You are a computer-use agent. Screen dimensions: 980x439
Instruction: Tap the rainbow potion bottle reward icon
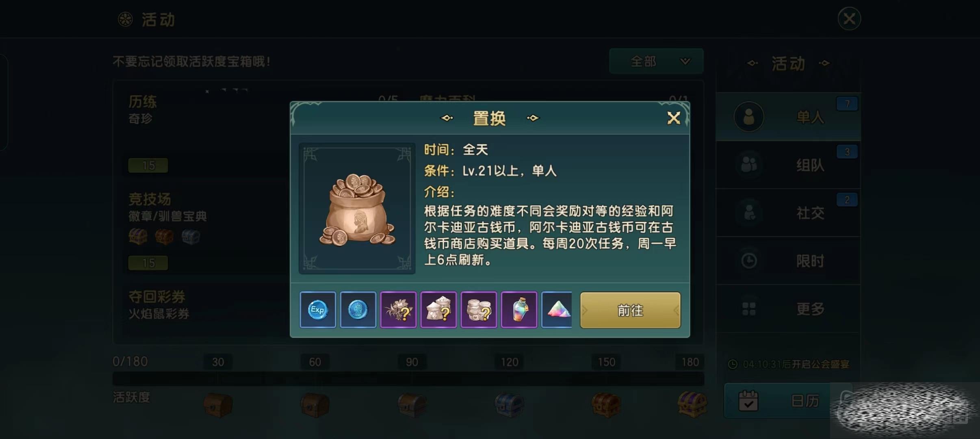tap(519, 310)
